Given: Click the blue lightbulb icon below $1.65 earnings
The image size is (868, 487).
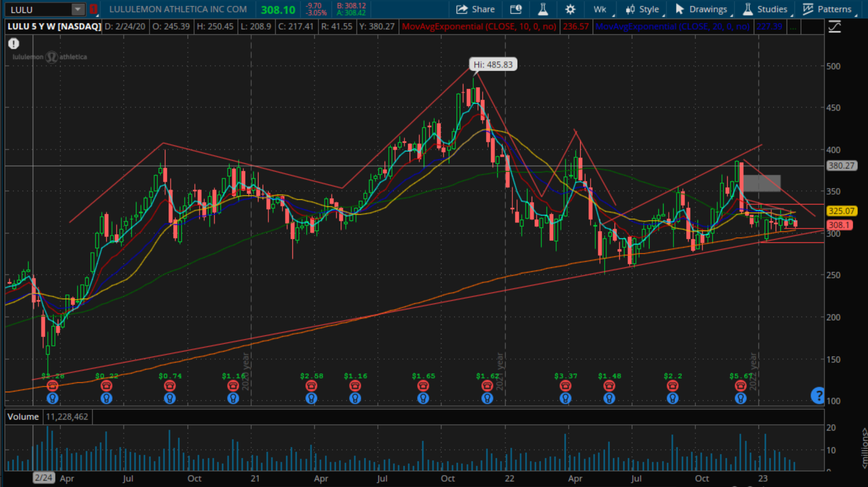Looking at the screenshot, I should tap(423, 398).
